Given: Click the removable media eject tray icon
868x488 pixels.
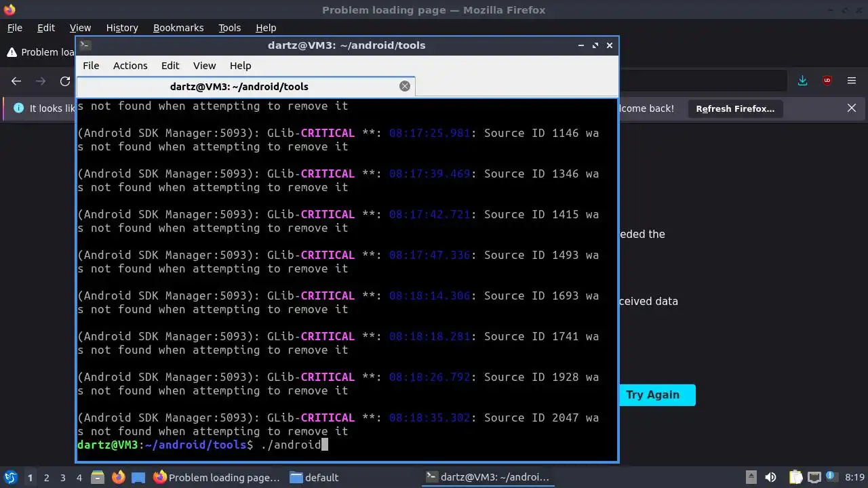Looking at the screenshot, I should [751, 477].
